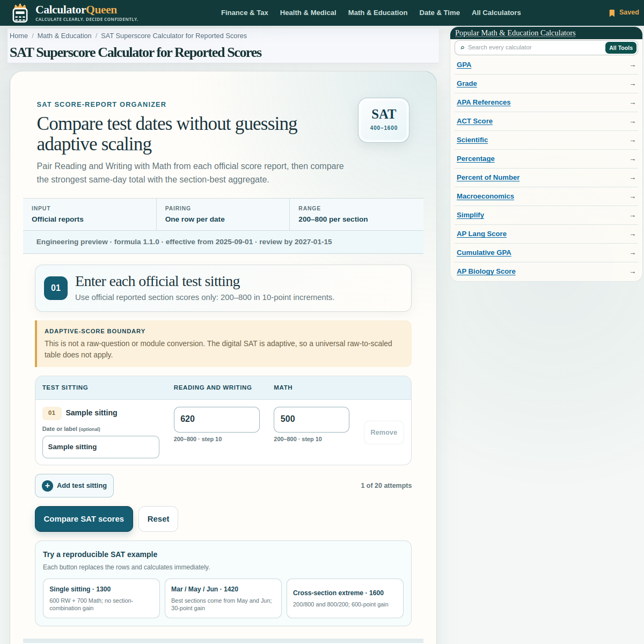Screen dimensions: 644x644
Task: Click the arrow next to Macroeconomics
Action: 632,197
